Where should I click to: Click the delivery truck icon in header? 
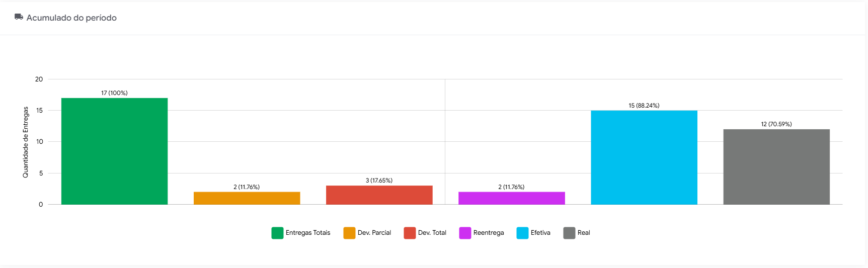pyautogui.click(x=19, y=17)
